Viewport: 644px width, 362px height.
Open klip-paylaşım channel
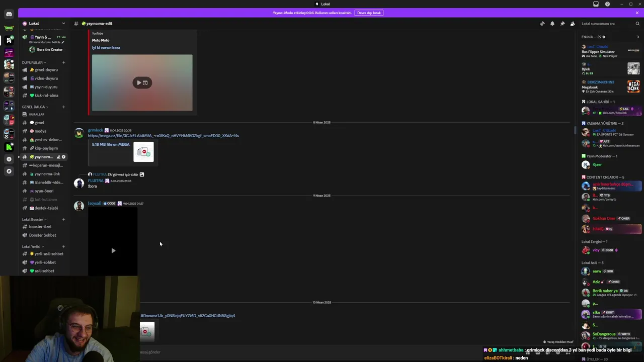44,148
